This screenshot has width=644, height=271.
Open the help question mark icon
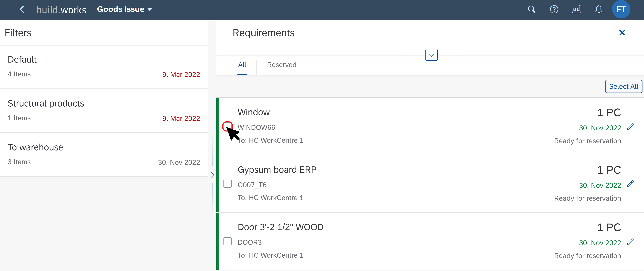click(x=554, y=9)
